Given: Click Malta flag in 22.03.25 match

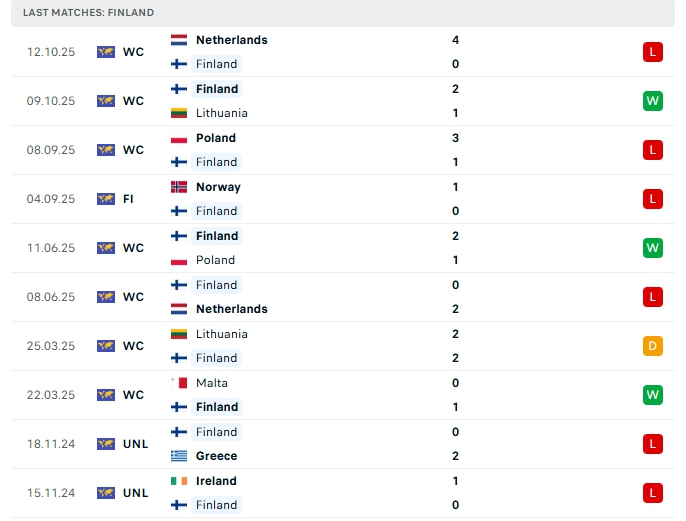Looking at the screenshot, I should (x=179, y=383).
